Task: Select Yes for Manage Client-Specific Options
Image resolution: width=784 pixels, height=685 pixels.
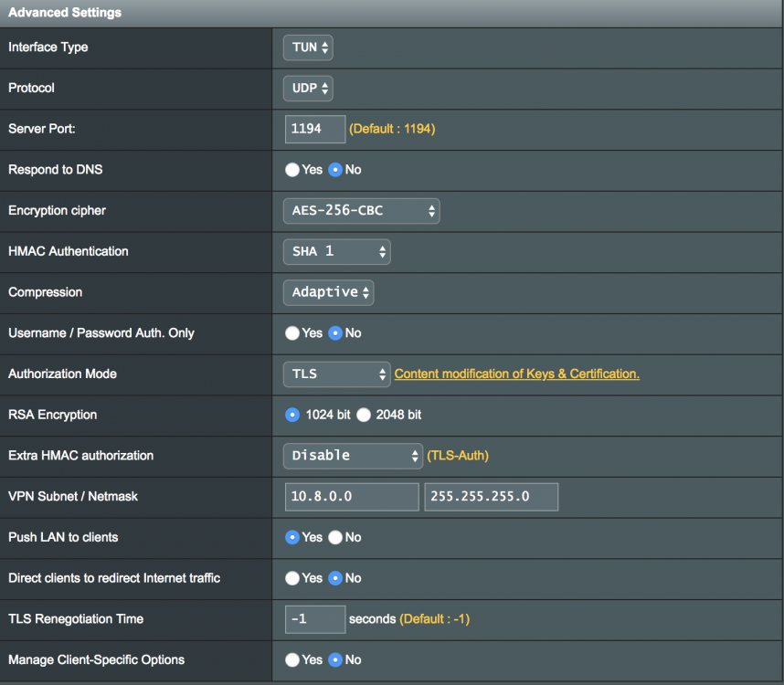Action: [x=292, y=660]
